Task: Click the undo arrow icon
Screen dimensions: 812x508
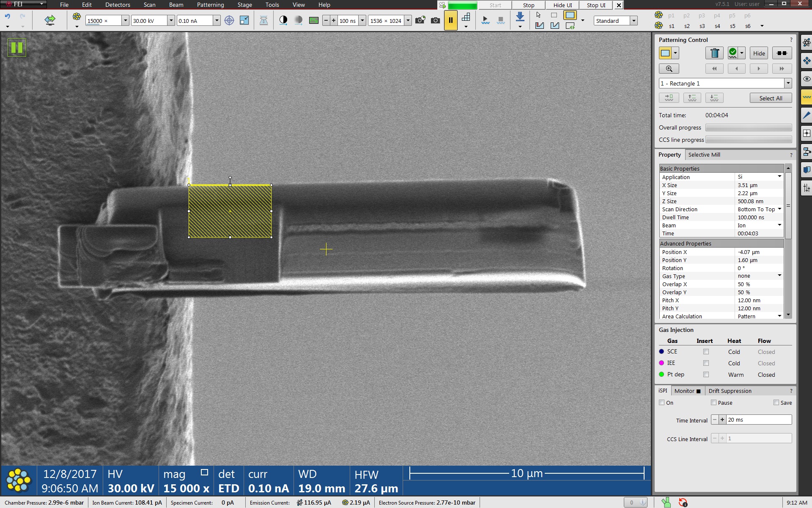Action: point(7,17)
